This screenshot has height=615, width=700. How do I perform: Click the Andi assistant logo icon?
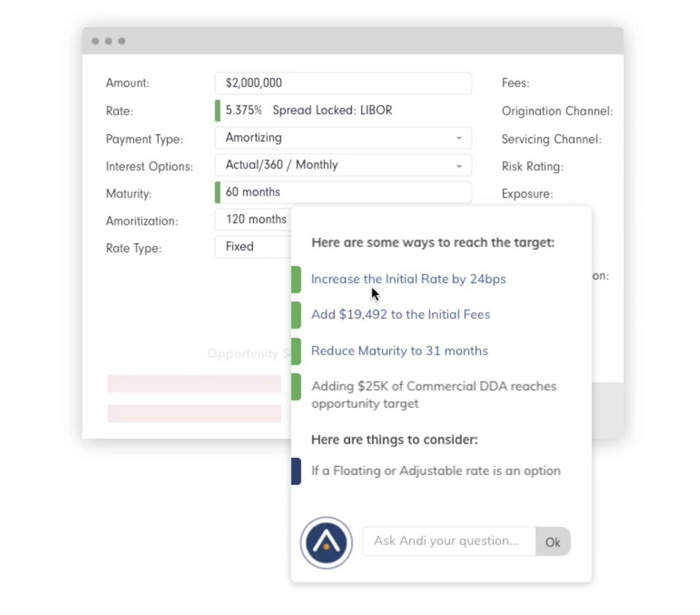click(x=327, y=543)
